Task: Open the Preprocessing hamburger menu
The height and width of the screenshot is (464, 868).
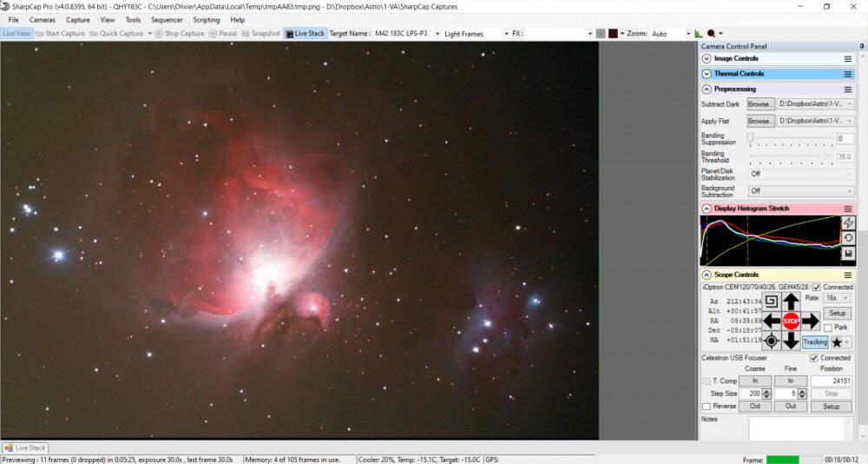Action: 847,89
